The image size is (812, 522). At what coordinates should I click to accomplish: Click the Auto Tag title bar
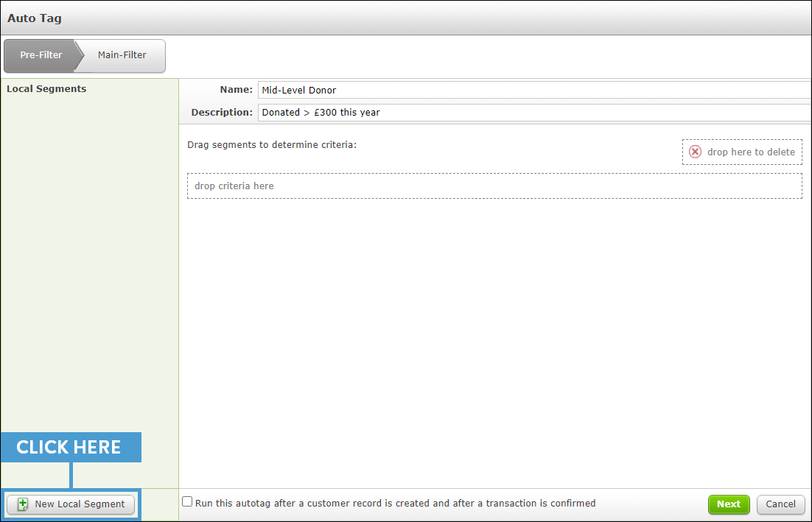pyautogui.click(x=34, y=18)
